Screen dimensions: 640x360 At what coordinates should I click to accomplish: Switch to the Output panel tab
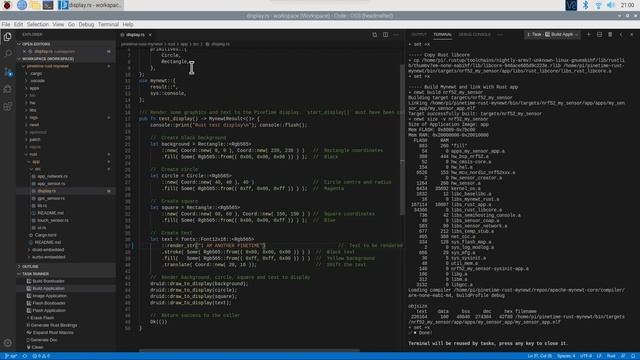tap(419, 35)
